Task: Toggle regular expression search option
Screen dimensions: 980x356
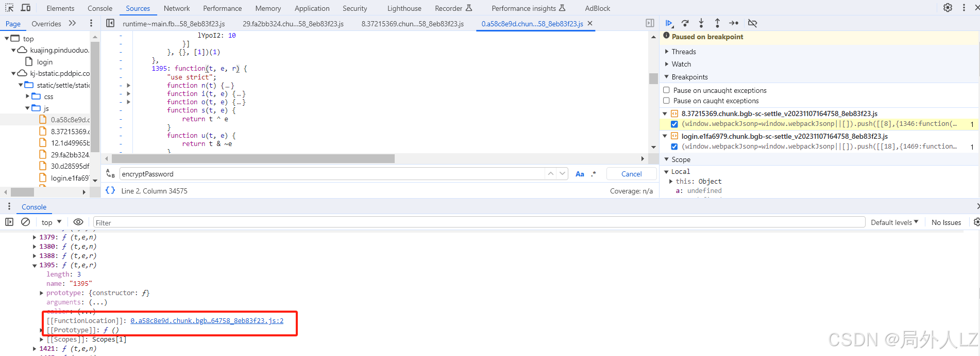Action: click(594, 174)
